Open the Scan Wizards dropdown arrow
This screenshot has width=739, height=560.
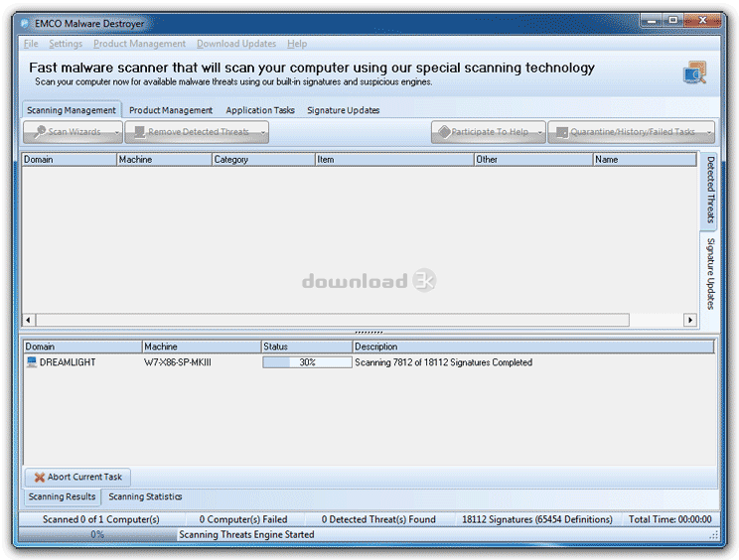[117, 132]
